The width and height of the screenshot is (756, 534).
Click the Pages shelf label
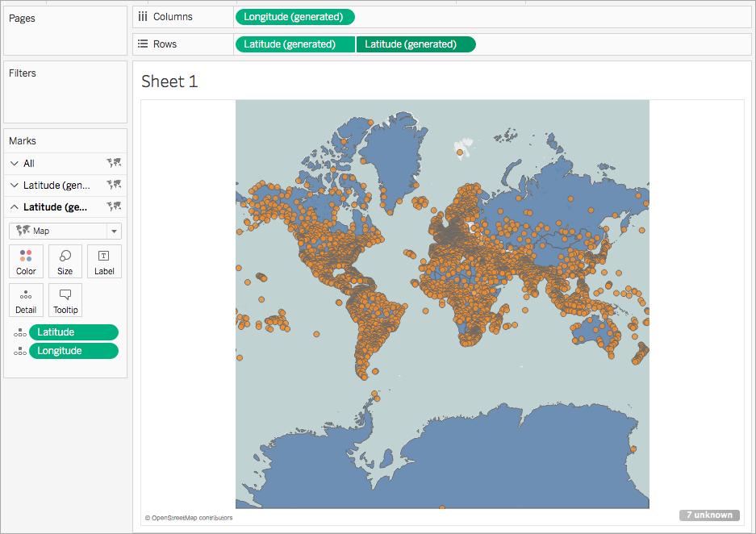coord(22,19)
